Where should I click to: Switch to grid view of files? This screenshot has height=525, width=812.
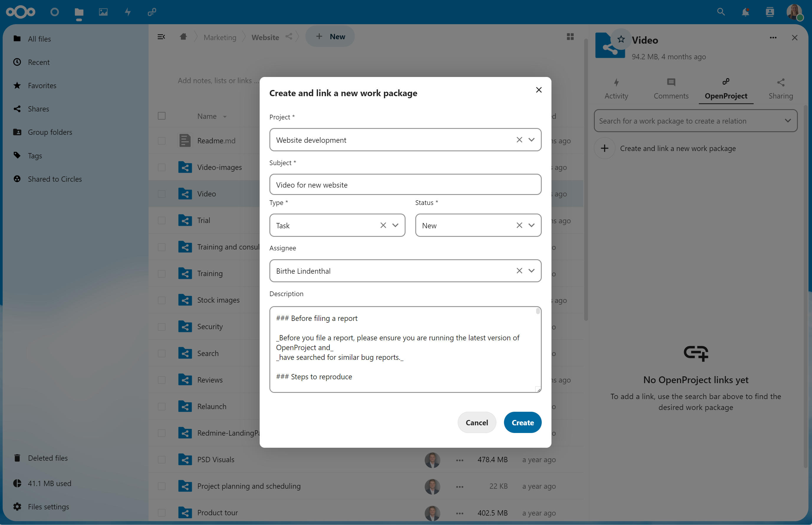click(570, 37)
